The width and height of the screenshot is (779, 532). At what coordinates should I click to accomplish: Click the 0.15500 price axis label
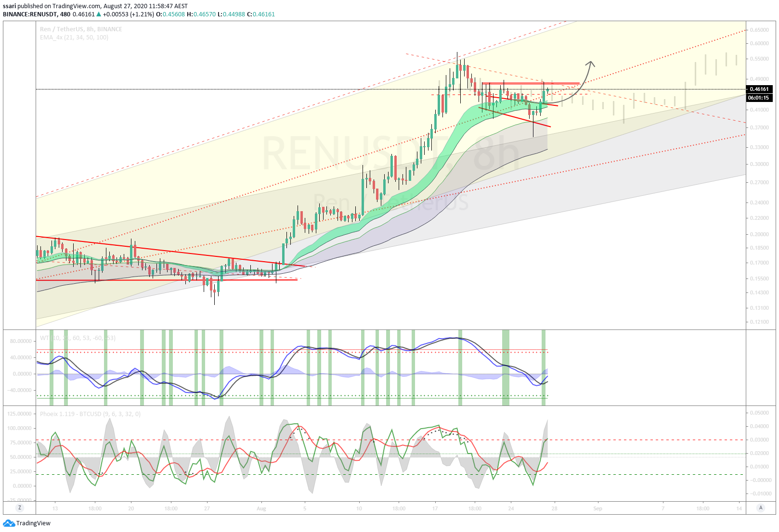(x=759, y=279)
